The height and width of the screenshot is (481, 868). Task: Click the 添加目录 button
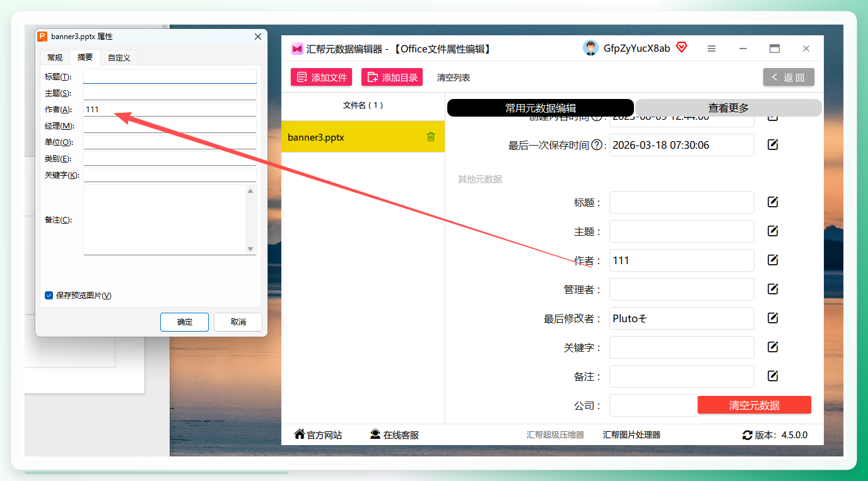point(392,77)
